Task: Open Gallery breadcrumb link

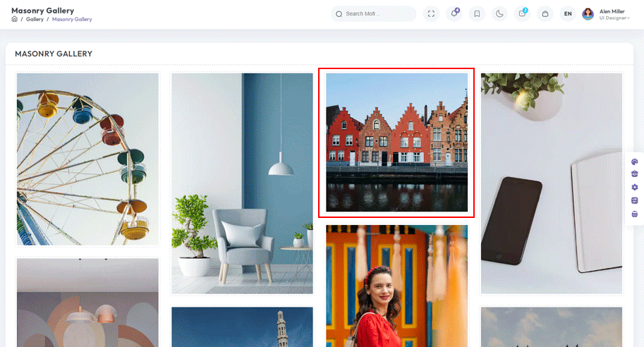Action: (x=35, y=19)
